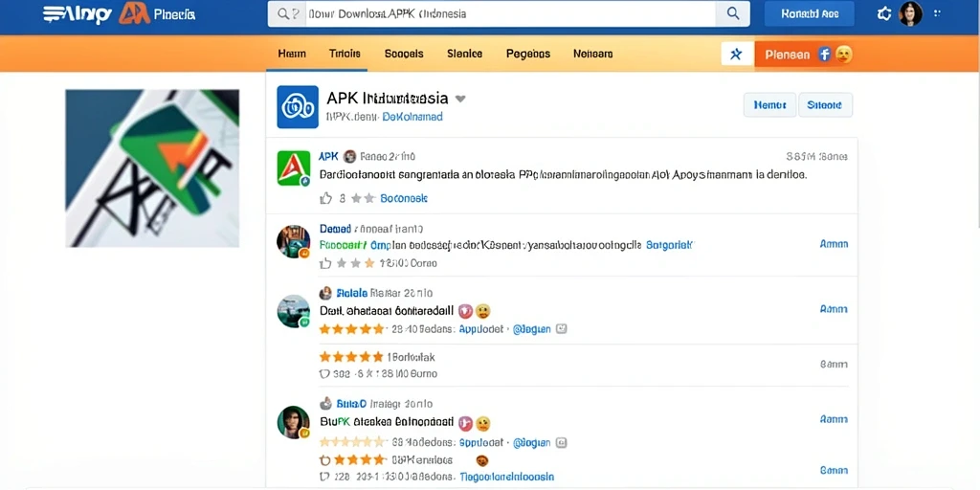
Task: Click the comment icon under the 1Borlotiak rating
Action: [x=323, y=374]
